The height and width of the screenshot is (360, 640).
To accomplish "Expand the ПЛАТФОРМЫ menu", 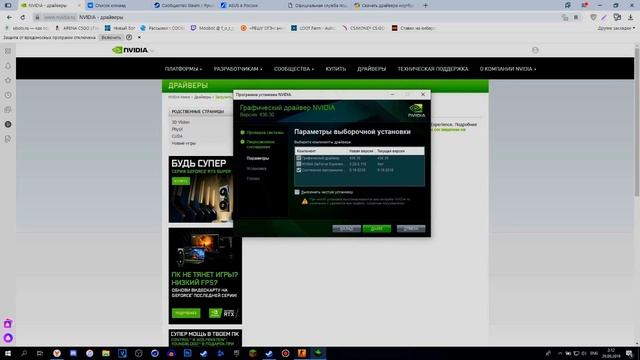I will [x=183, y=69].
